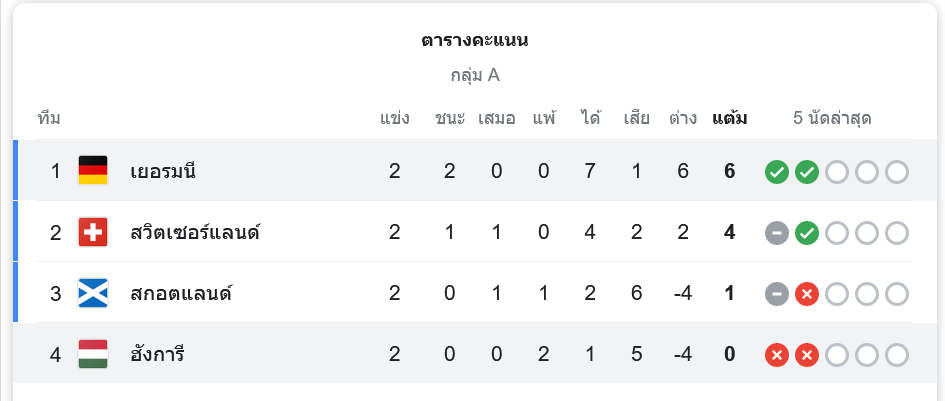Image resolution: width=945 pixels, height=401 pixels.
Task: Click Hungary's first red loss icon
Action: pos(776,355)
